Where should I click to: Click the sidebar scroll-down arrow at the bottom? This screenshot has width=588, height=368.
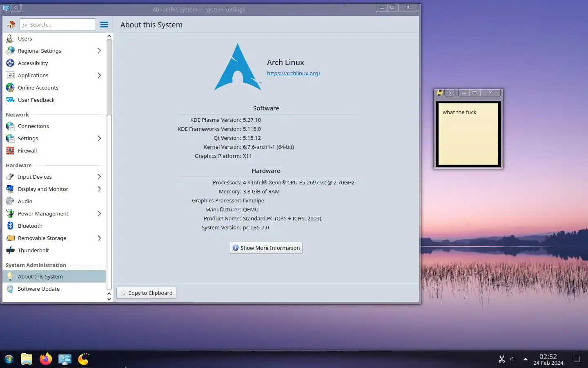(x=109, y=299)
